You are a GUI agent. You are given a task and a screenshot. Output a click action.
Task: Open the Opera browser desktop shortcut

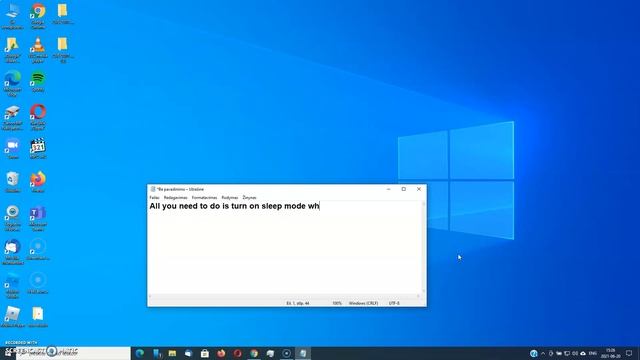tap(38, 117)
